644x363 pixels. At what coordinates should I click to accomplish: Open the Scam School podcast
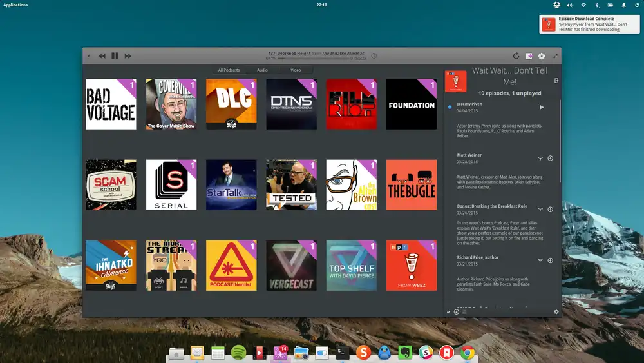pos(111,184)
